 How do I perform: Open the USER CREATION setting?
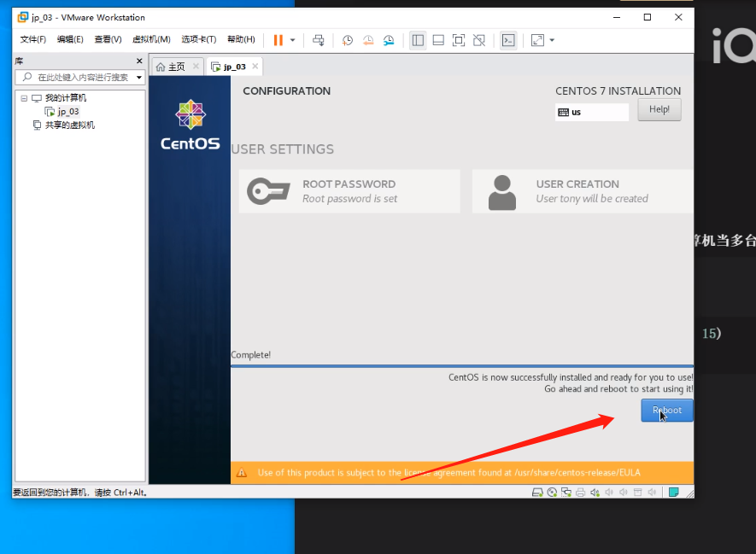coord(583,191)
